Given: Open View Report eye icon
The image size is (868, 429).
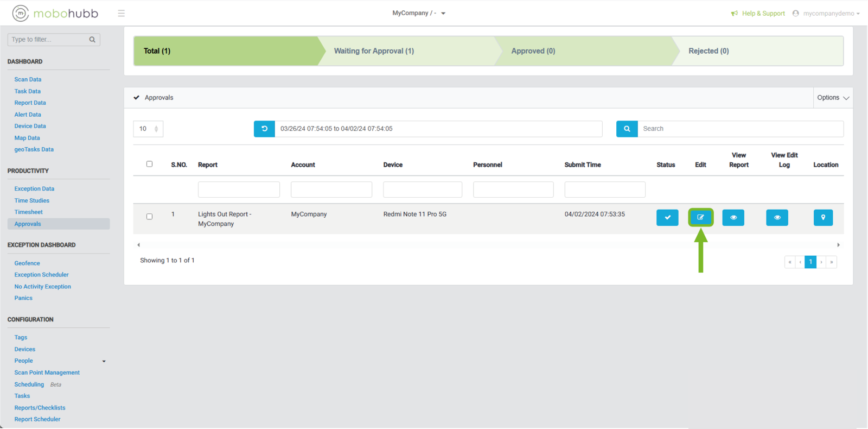Looking at the screenshot, I should coord(733,217).
